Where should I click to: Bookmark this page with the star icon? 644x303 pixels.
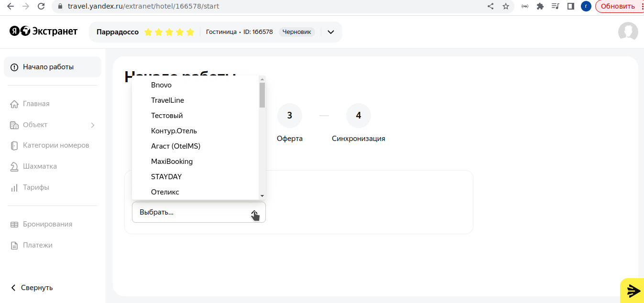[506, 7]
